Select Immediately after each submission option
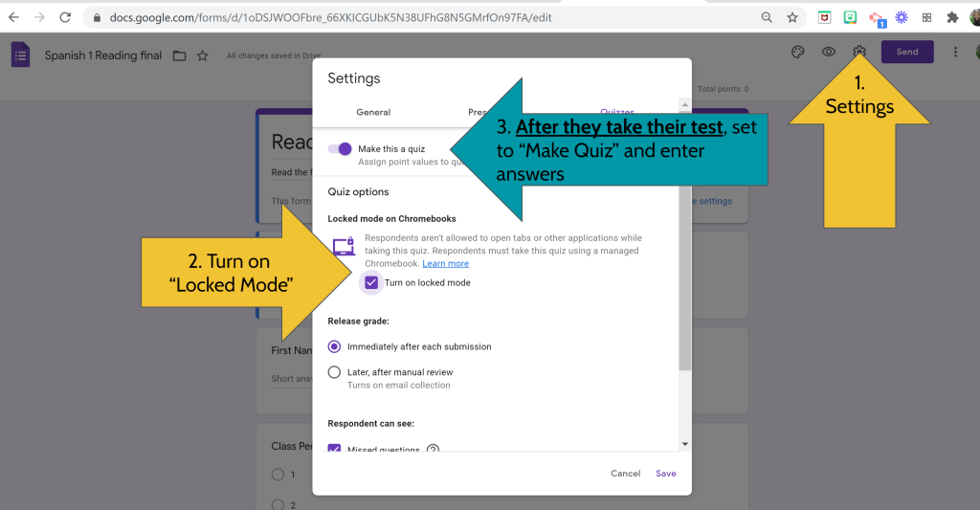 point(334,346)
